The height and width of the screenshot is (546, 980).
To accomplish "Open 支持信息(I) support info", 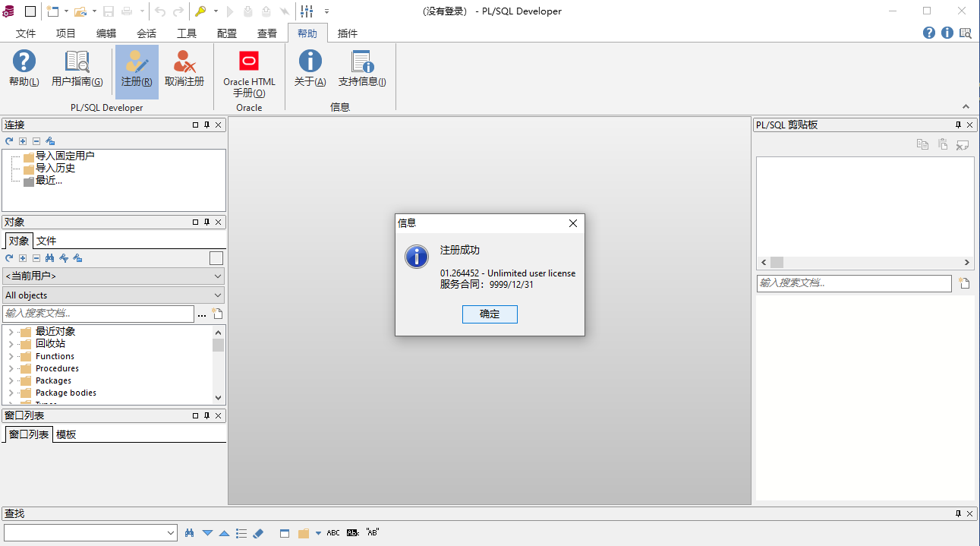I will click(362, 62).
